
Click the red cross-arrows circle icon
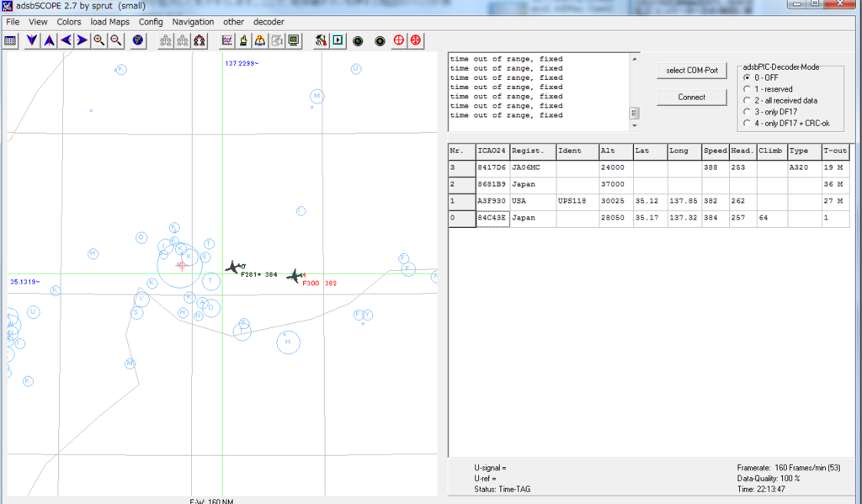point(416,40)
